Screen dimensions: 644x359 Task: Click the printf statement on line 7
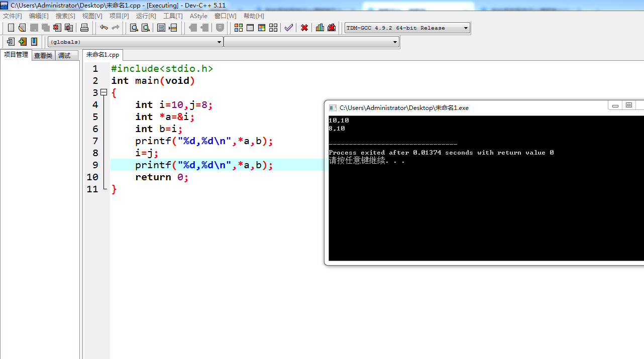(x=204, y=141)
